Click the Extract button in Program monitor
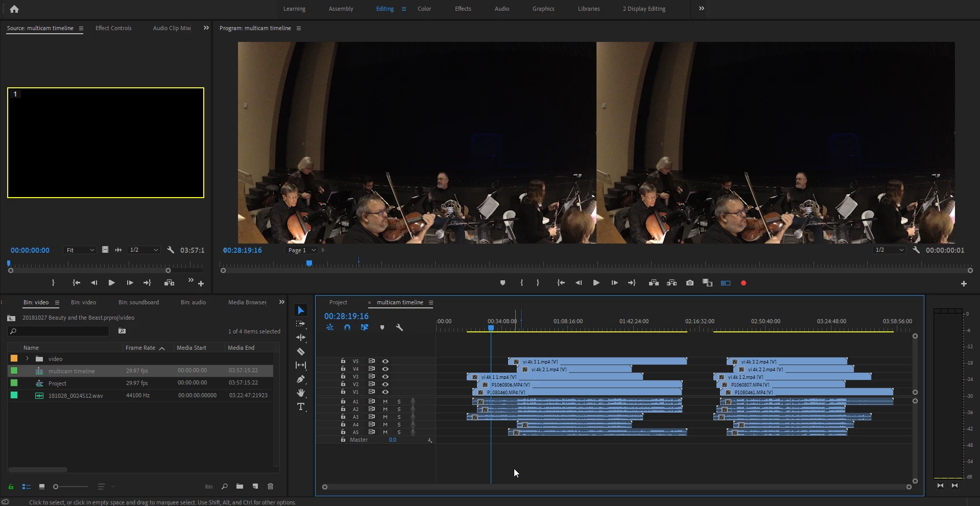Viewport: 980px width, 506px height. [x=672, y=283]
